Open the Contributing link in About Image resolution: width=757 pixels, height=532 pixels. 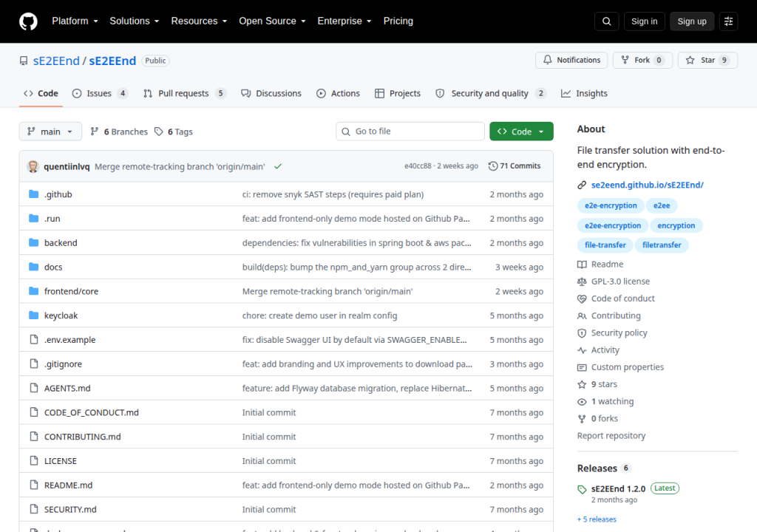[x=616, y=316]
